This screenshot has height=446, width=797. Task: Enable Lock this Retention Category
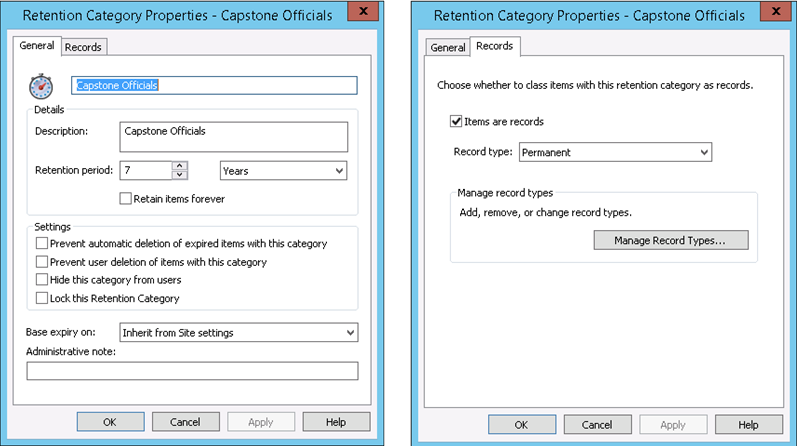[x=42, y=298]
